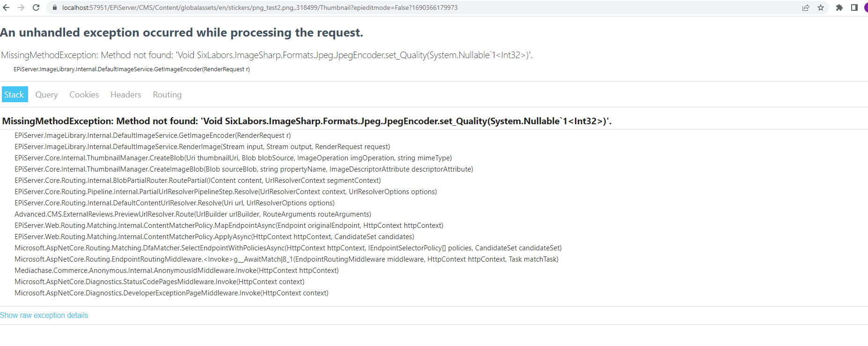Click the DeveloperExceptionPageMiddleware.Invoke stack frame
Viewport: 868px width, 346px height.
[171, 293]
